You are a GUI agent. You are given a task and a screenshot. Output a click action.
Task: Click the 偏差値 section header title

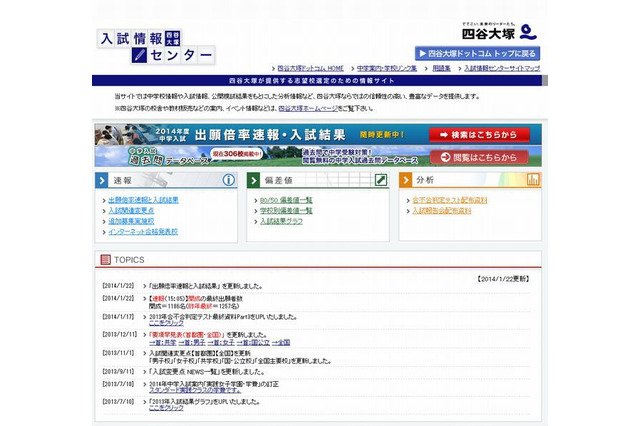(278, 180)
